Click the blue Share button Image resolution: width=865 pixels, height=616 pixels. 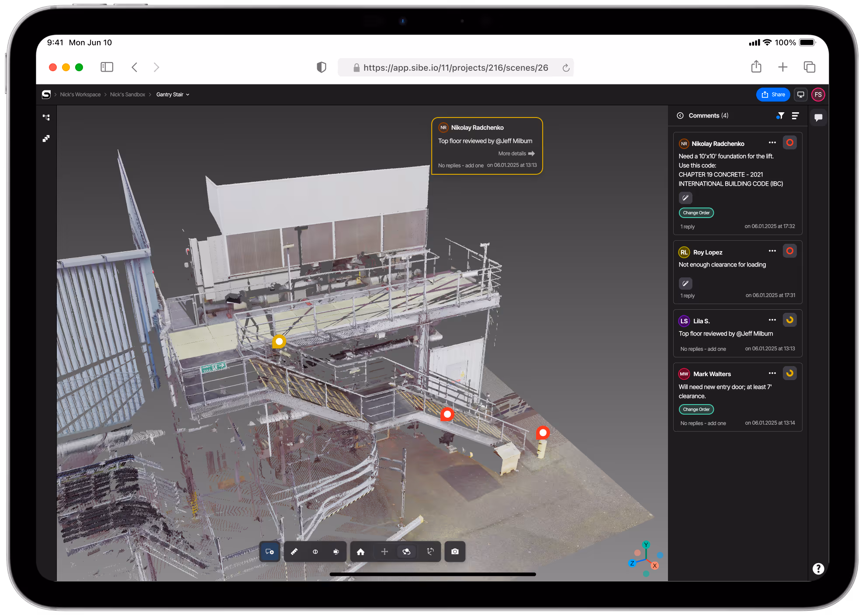point(773,94)
